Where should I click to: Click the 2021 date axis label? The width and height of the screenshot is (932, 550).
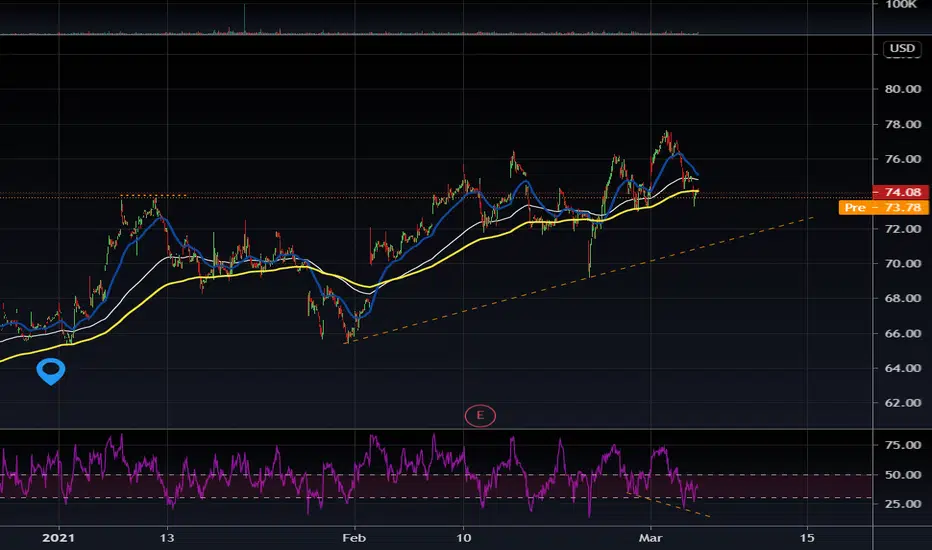click(x=59, y=538)
